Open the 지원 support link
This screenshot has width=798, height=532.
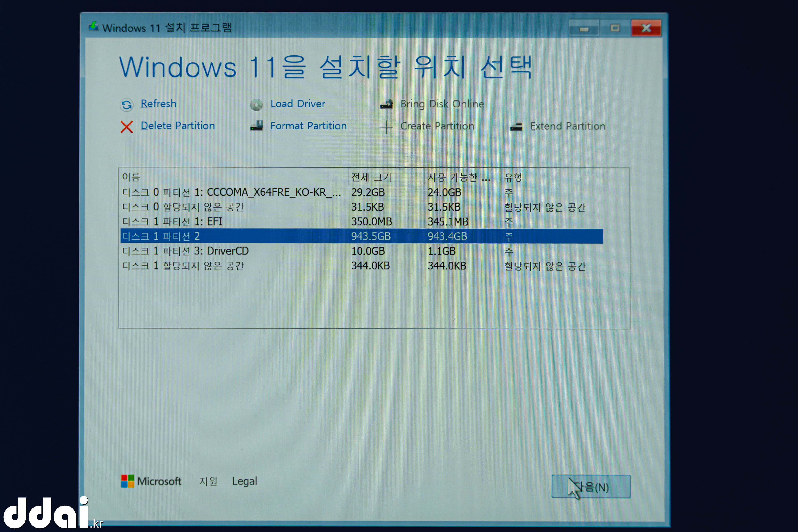pyautogui.click(x=208, y=481)
